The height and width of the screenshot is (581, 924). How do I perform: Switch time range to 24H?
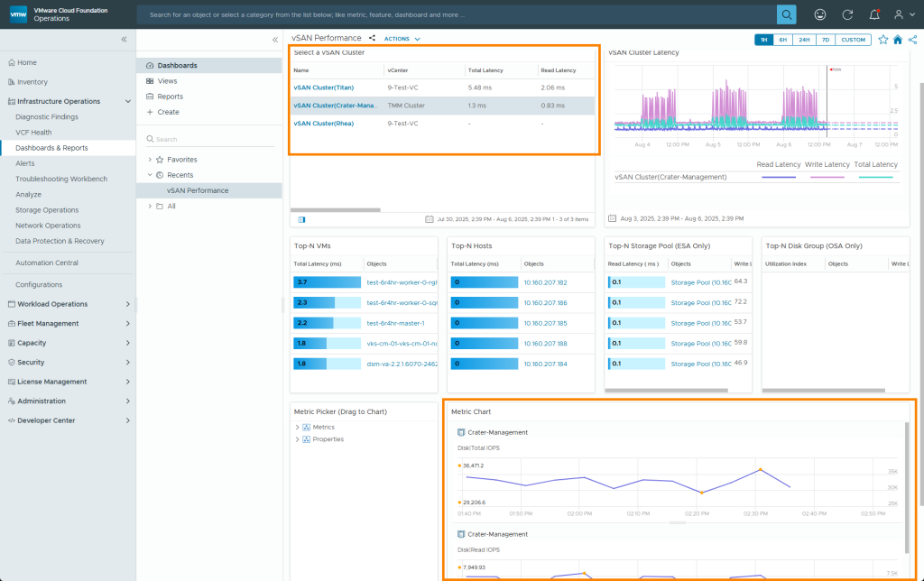pos(804,40)
